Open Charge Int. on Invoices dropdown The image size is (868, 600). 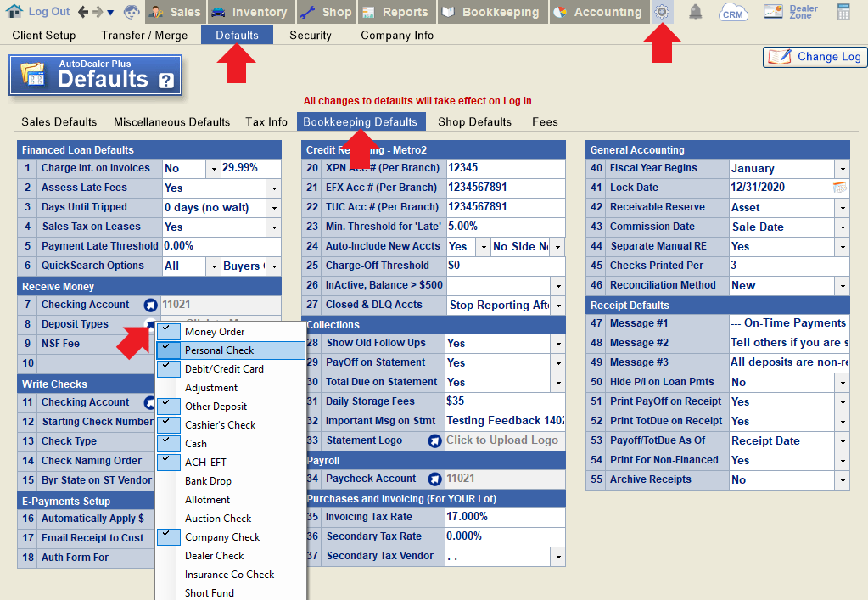click(x=214, y=169)
